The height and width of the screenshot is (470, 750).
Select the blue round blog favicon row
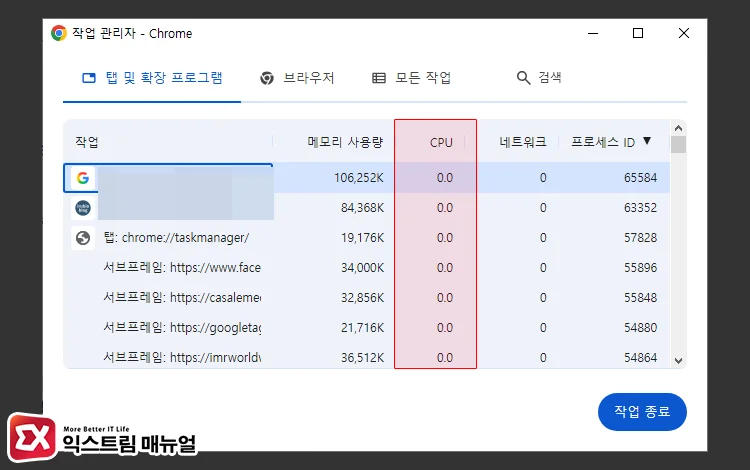[366, 208]
